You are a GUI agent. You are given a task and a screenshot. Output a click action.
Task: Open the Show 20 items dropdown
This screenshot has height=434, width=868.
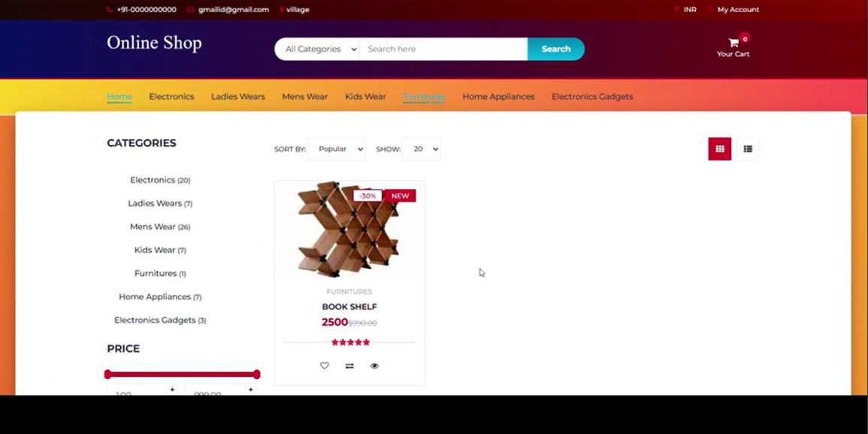click(x=422, y=148)
